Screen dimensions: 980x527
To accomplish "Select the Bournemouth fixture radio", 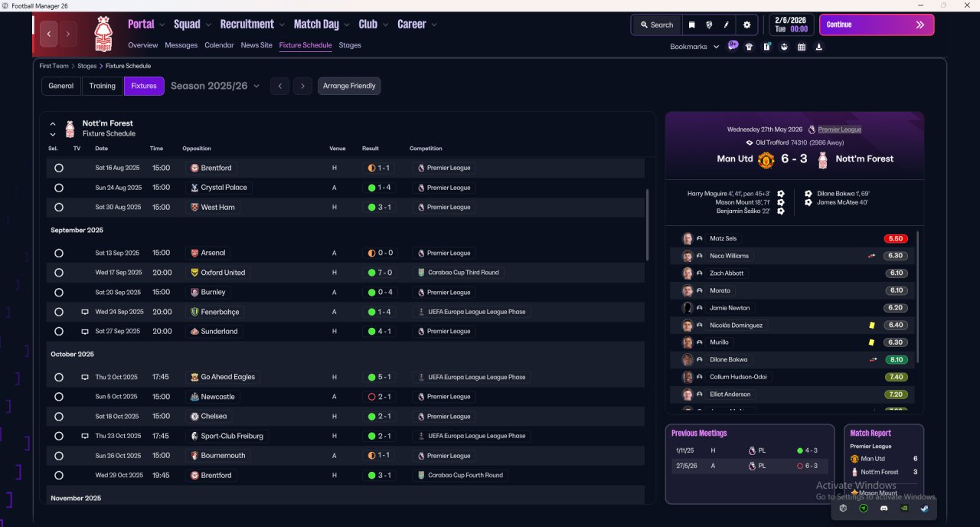I will pyautogui.click(x=59, y=456).
